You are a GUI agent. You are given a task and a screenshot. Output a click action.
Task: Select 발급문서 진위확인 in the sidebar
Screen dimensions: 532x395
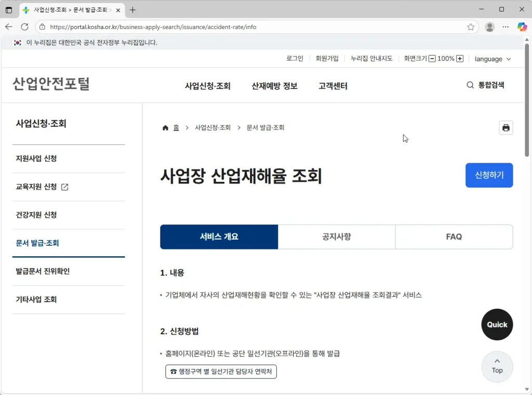(x=42, y=271)
